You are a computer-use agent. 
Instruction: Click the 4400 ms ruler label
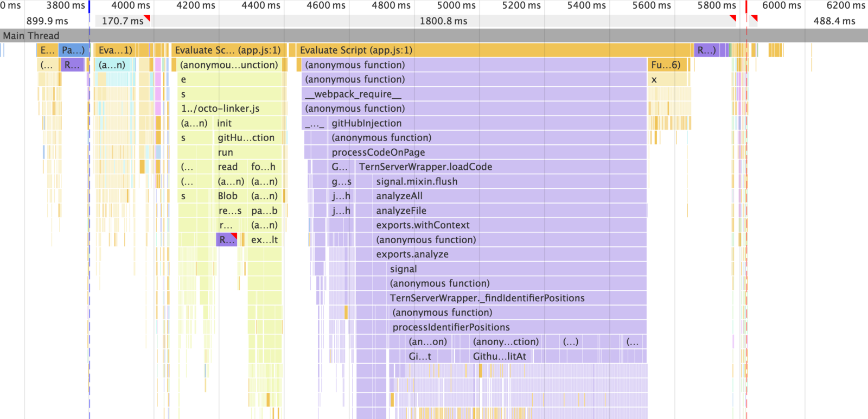261,5
